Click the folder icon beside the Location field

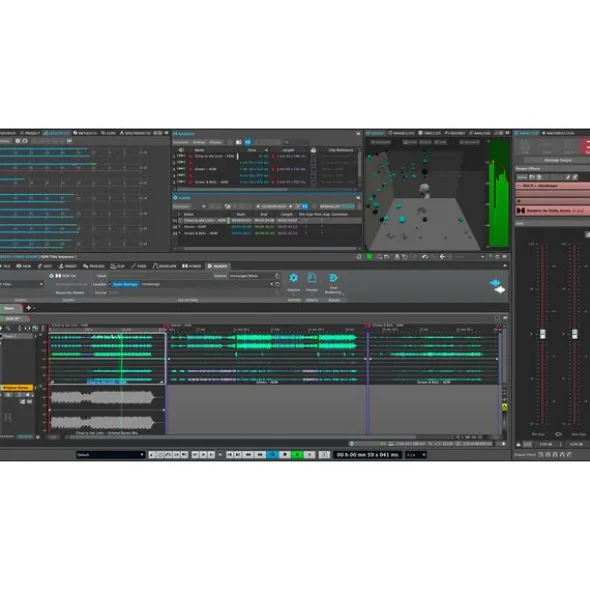point(277,284)
